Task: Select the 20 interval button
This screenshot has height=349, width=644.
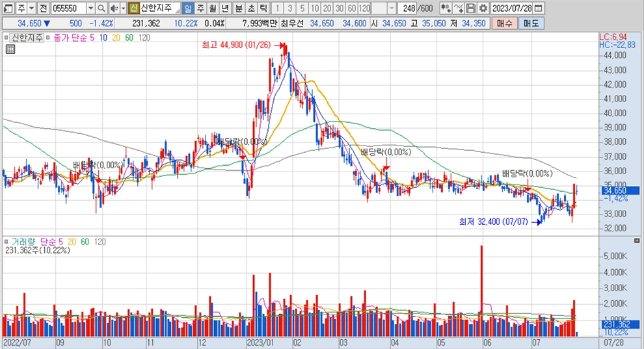Action: (x=327, y=8)
